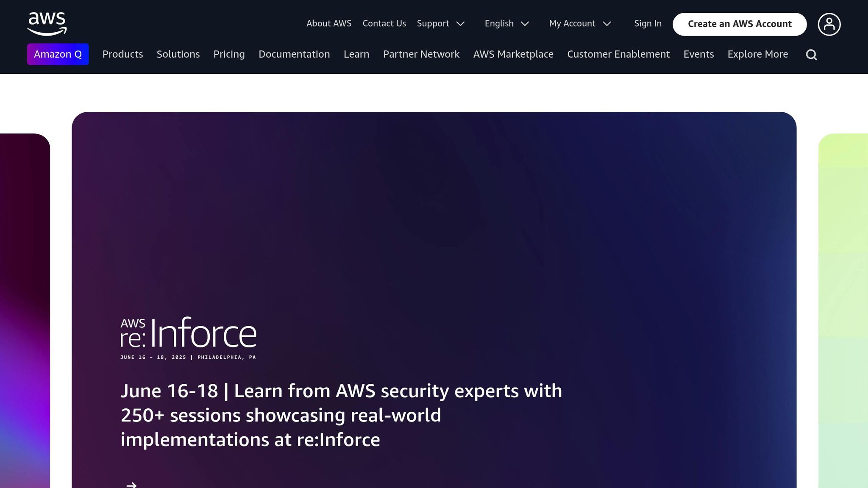Screen dimensions: 868x488
Task: Open the Products menu
Action: 122,54
